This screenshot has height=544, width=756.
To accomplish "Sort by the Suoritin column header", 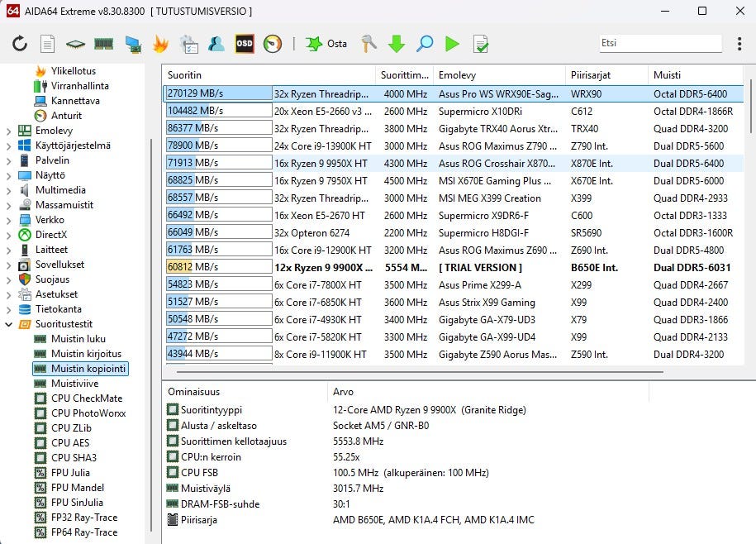I will (269, 75).
